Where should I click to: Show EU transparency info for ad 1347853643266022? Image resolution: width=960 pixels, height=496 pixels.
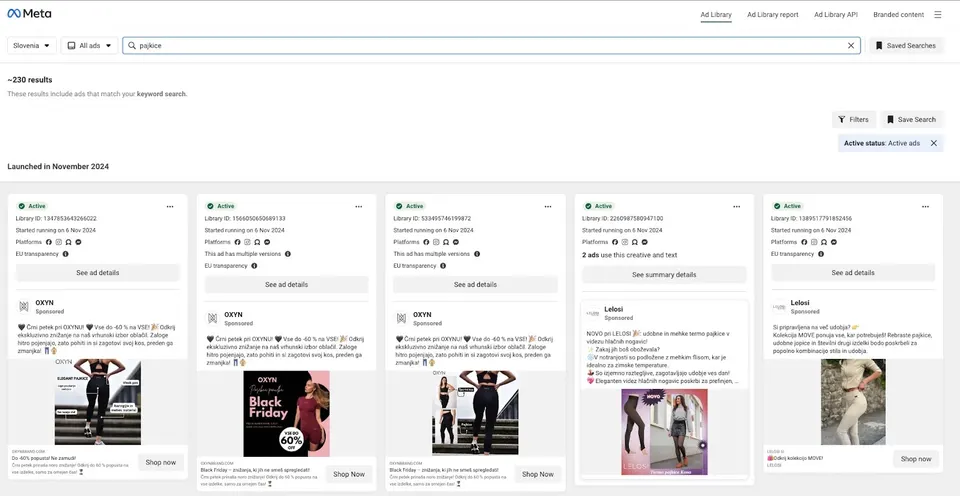tap(66, 254)
